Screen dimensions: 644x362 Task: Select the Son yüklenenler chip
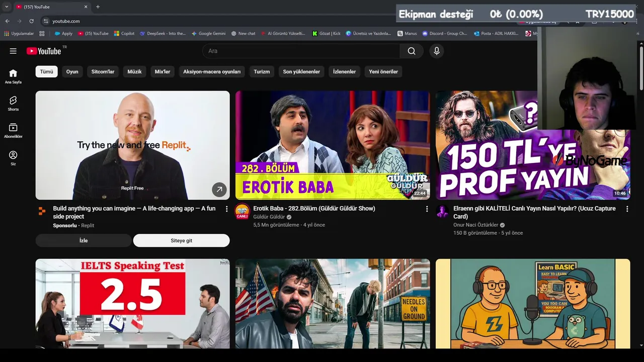(301, 71)
